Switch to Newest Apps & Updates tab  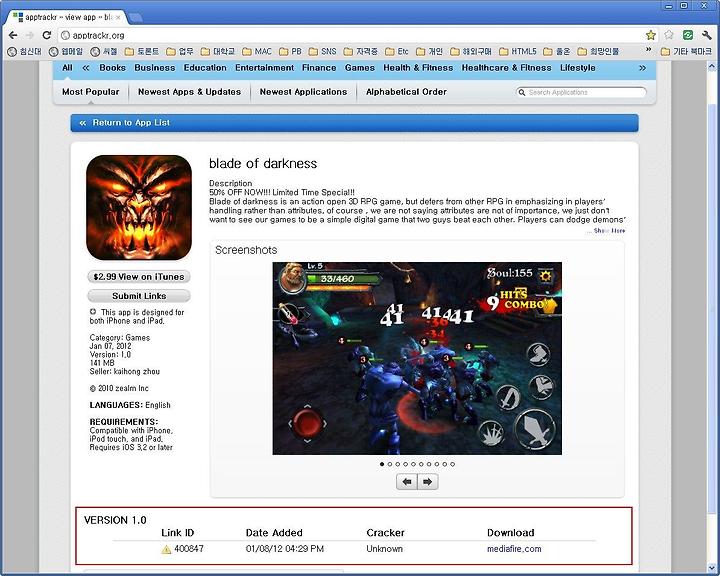[189, 92]
